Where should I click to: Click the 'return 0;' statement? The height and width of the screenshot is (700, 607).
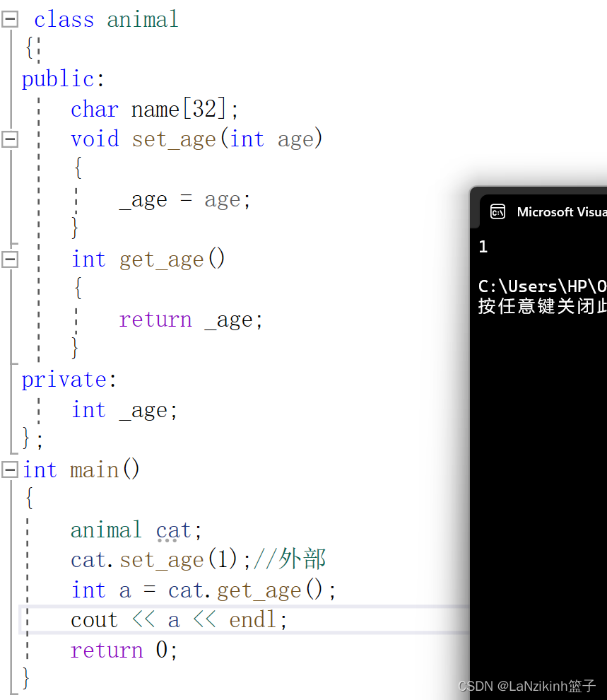click(124, 650)
